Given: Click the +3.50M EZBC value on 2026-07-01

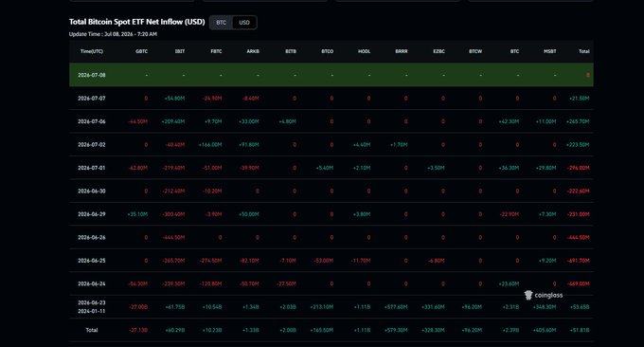Looking at the screenshot, I should tap(436, 168).
